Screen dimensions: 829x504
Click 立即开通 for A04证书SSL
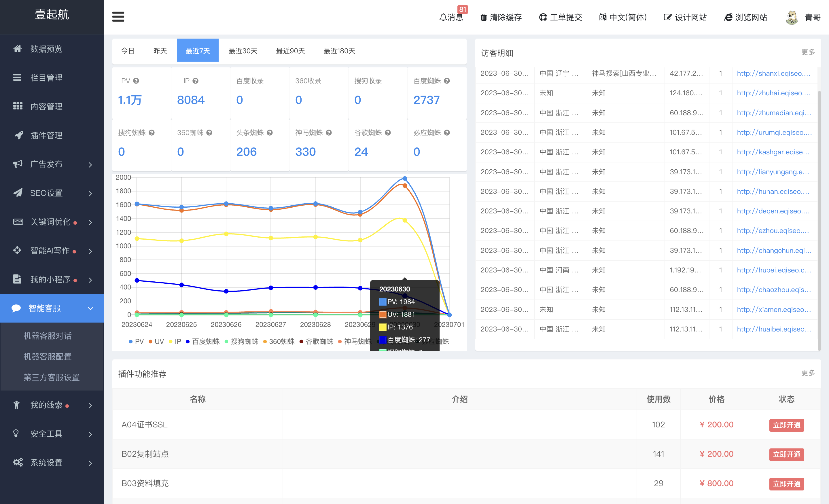[x=786, y=425]
